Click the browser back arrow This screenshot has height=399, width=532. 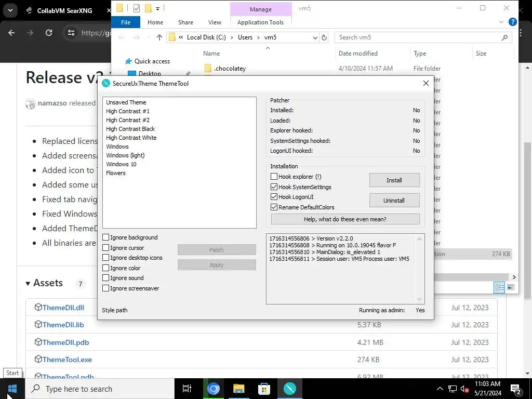(11, 33)
